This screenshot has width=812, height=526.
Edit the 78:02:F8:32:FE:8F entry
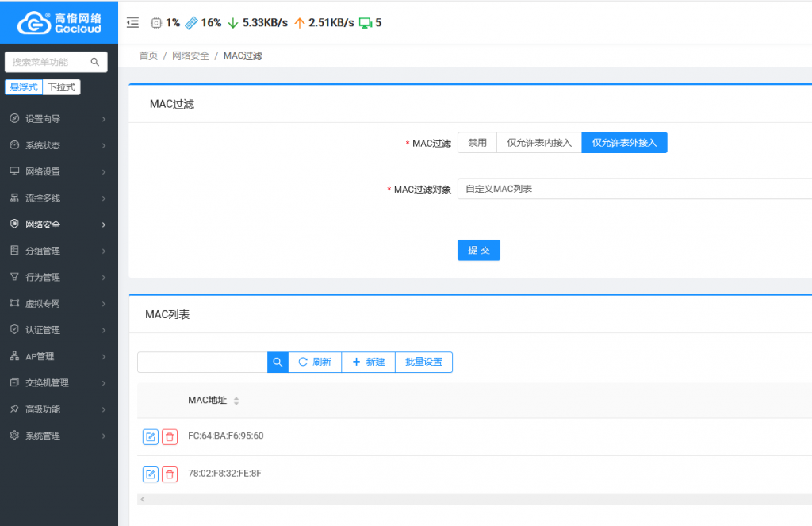pos(151,474)
